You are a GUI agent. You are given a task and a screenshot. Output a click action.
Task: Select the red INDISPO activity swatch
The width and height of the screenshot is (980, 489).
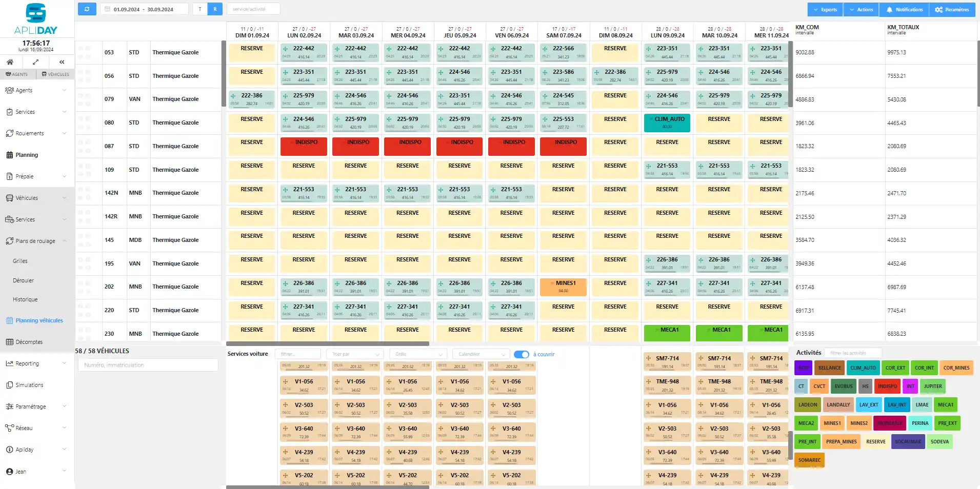887,386
